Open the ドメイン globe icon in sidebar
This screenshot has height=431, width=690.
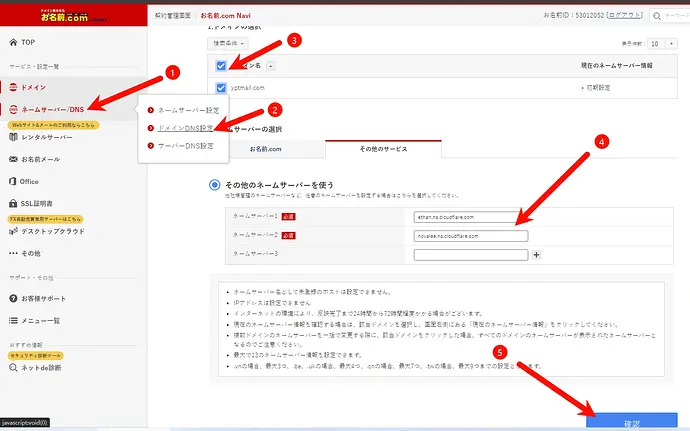pos(13,87)
